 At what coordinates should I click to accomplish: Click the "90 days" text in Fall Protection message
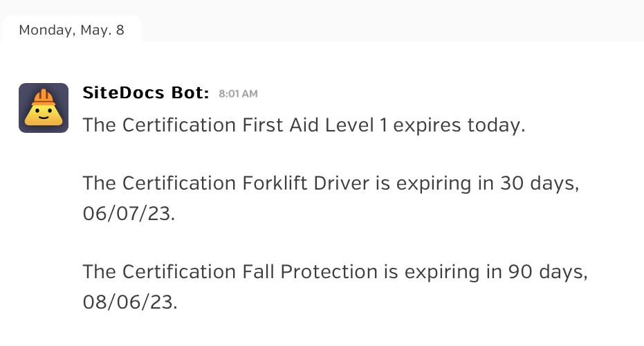pos(548,272)
